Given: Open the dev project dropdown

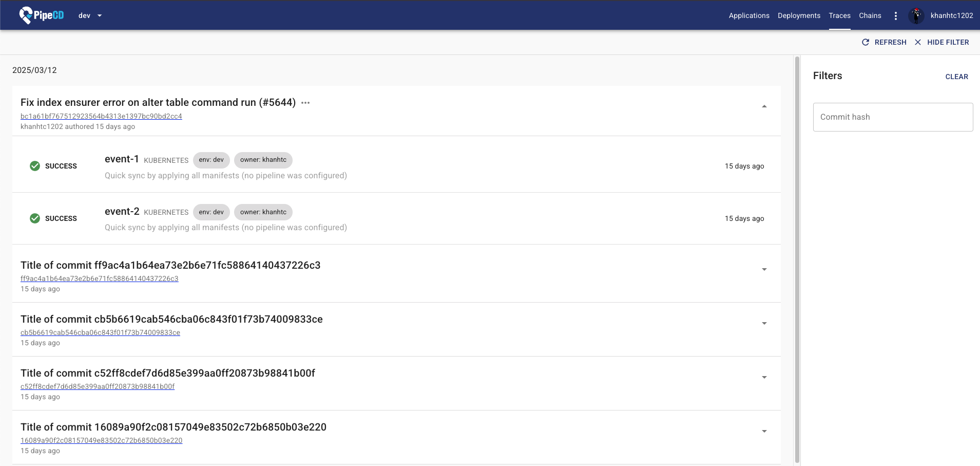Looking at the screenshot, I should click(x=90, y=15).
